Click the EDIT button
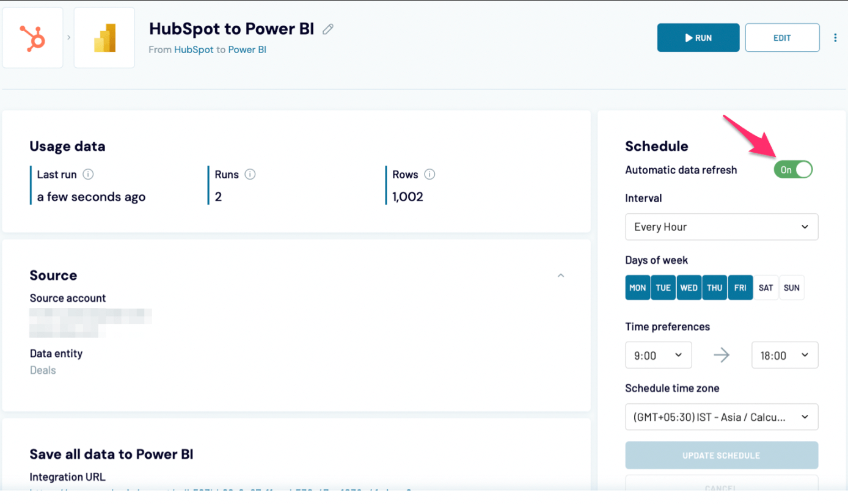Screen dimensions: 848x504 pyautogui.click(x=782, y=38)
